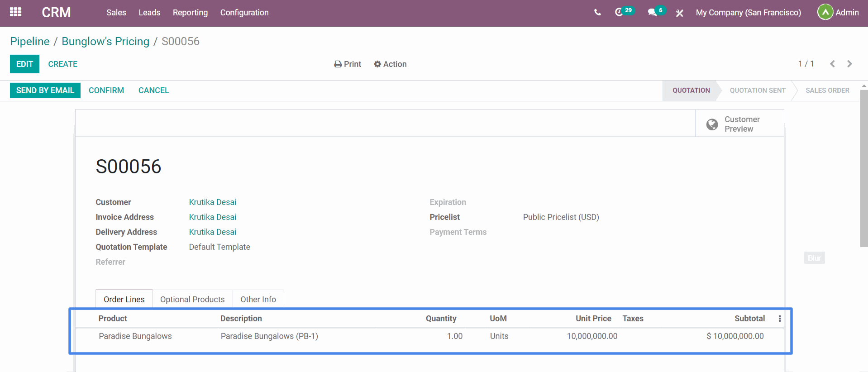
Task: Click the phone call icon
Action: (597, 13)
